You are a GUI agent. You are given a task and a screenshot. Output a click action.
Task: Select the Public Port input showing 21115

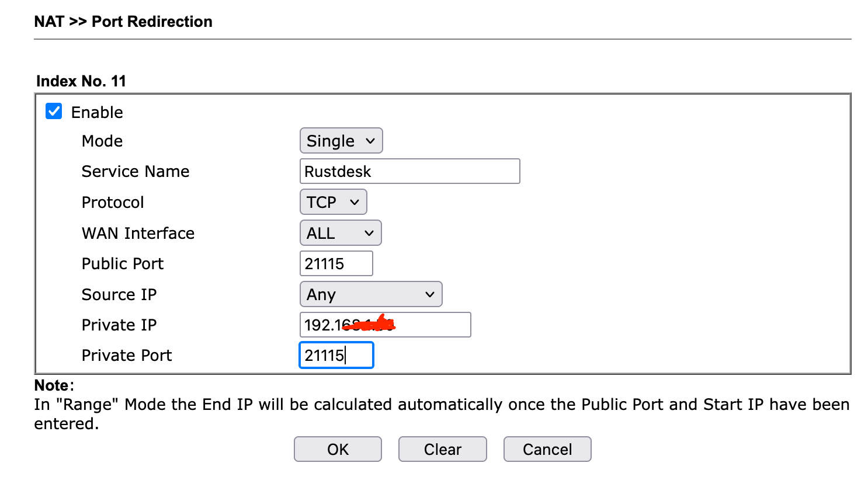336,263
